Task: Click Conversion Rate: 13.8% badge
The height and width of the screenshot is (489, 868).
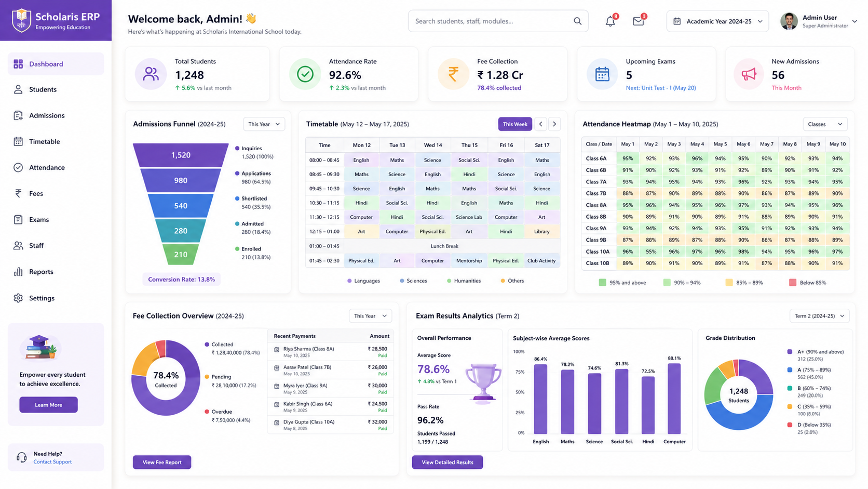Action: click(x=181, y=280)
